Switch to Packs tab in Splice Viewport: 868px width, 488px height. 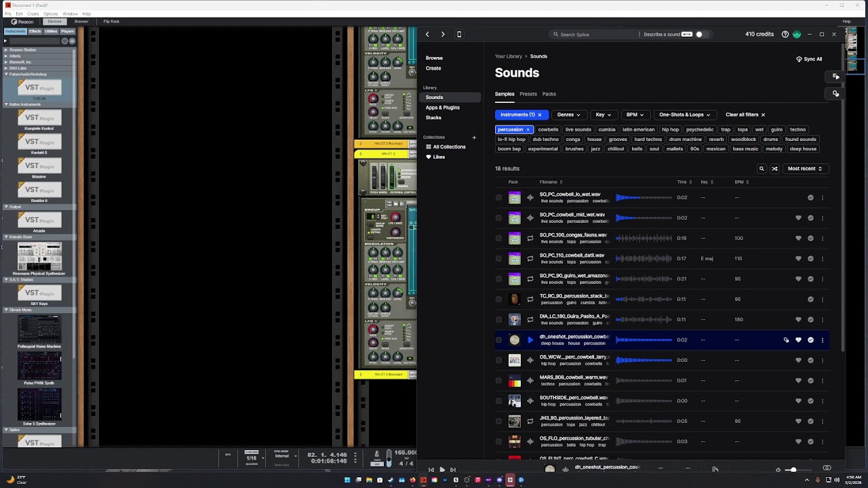[x=549, y=94]
